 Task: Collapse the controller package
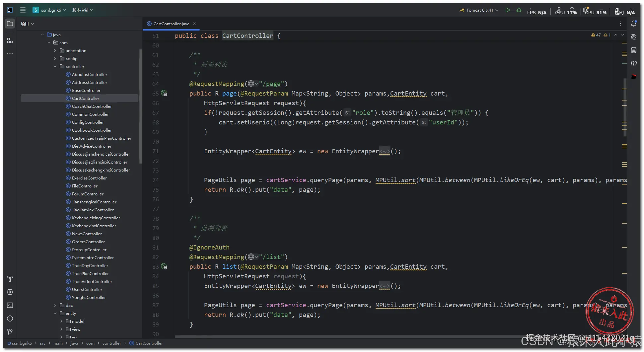pos(55,66)
